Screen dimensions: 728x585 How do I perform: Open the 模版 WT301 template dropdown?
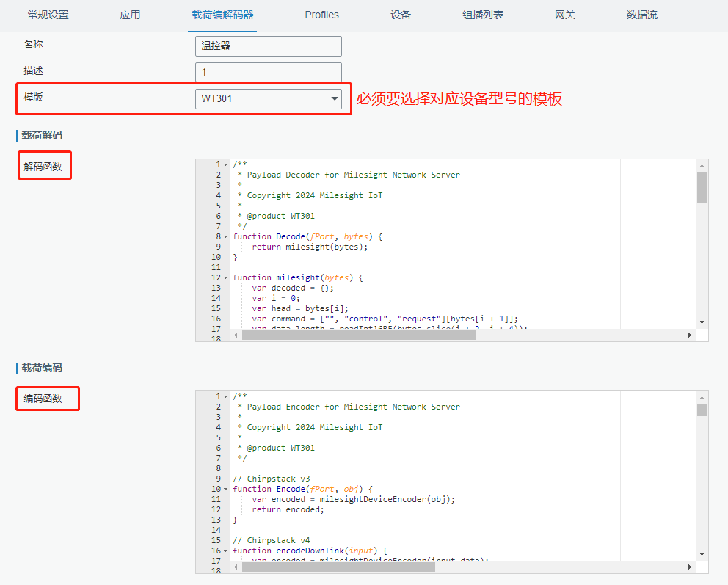pos(269,99)
